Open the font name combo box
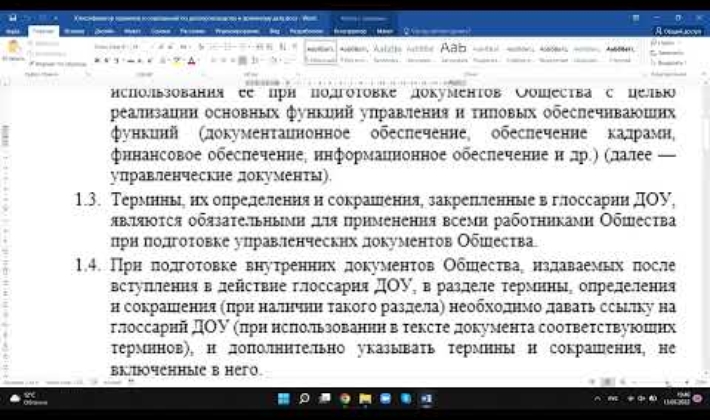Image resolution: width=710 pixels, height=420 pixels. coord(112,47)
